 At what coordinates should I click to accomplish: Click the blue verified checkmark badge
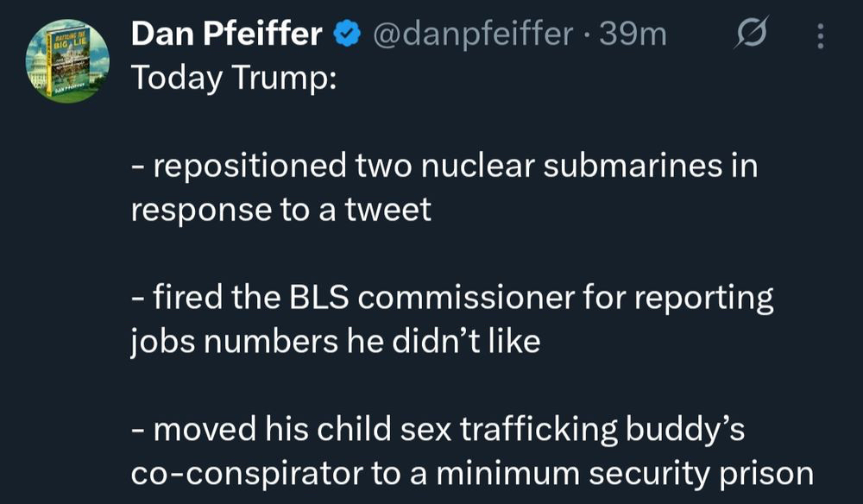click(347, 35)
